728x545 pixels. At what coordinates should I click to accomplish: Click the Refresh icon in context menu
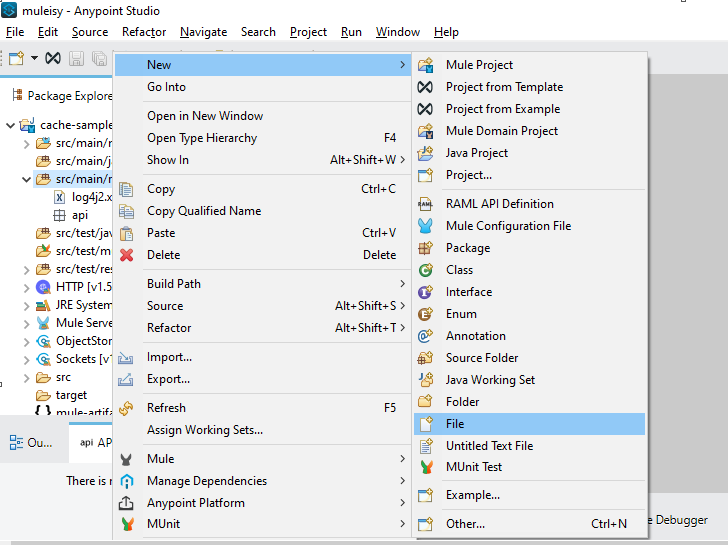click(x=126, y=408)
